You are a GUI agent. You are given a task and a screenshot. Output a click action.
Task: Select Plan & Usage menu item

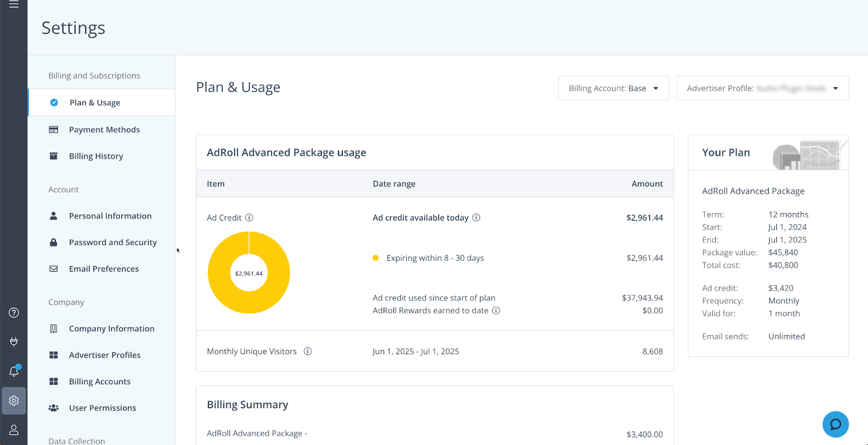101,102
